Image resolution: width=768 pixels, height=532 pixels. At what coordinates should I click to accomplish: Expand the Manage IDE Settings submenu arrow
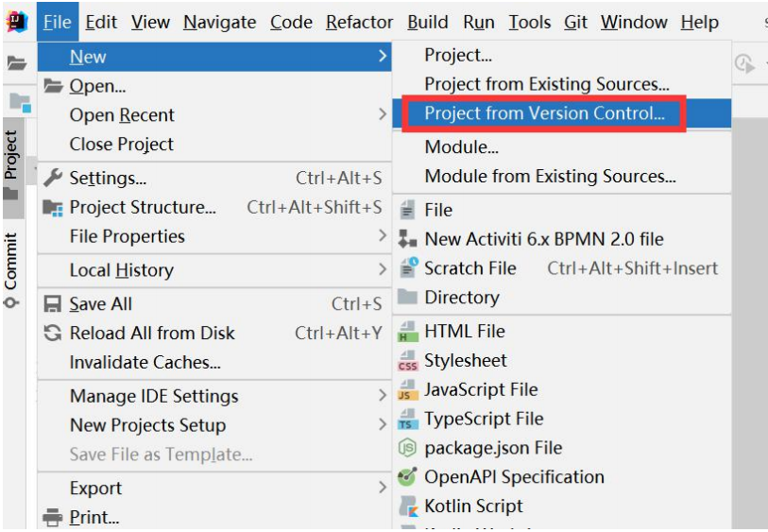(383, 395)
